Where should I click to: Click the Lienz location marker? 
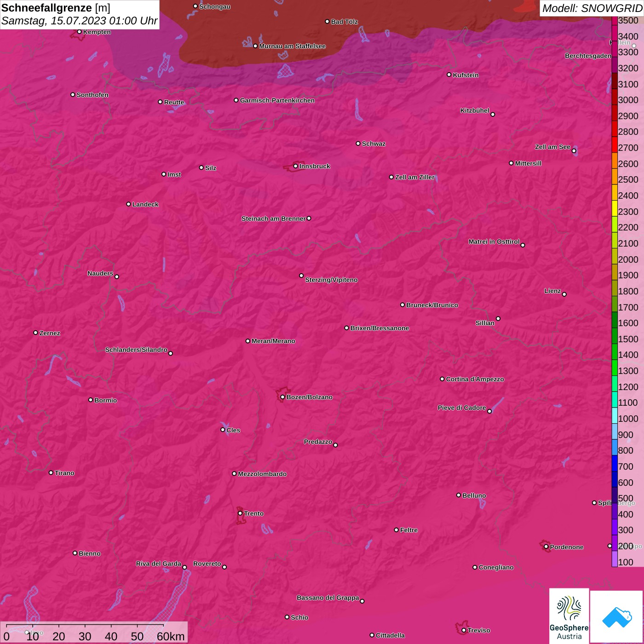coord(564,294)
